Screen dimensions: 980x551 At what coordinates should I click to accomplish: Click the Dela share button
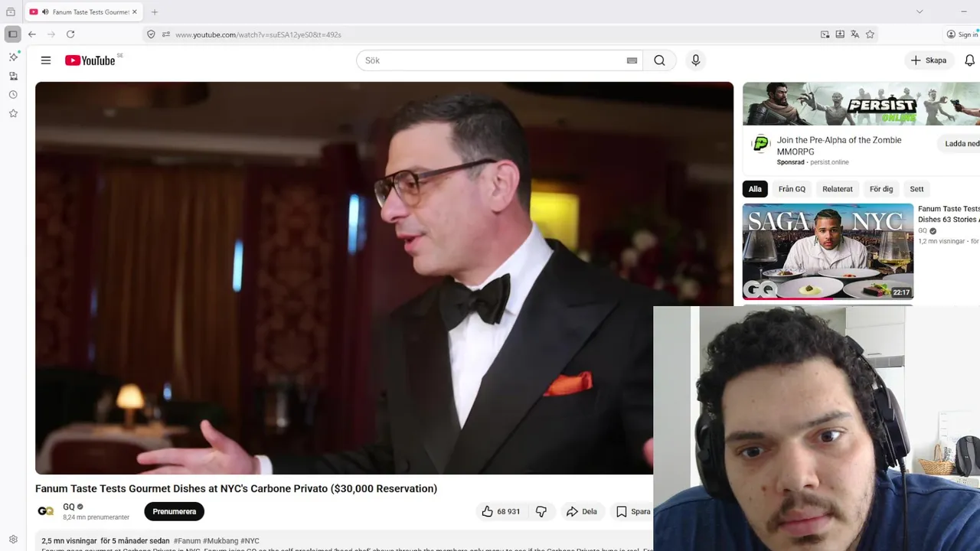581,511
